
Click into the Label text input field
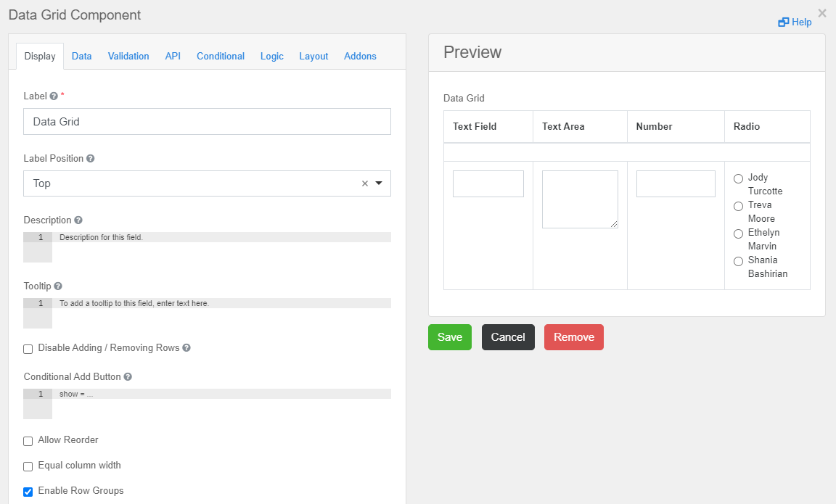coord(207,122)
